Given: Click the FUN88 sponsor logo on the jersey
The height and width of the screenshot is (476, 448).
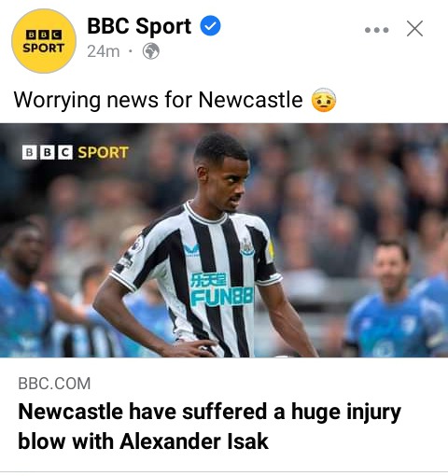Looking at the screenshot, I should point(222,289).
